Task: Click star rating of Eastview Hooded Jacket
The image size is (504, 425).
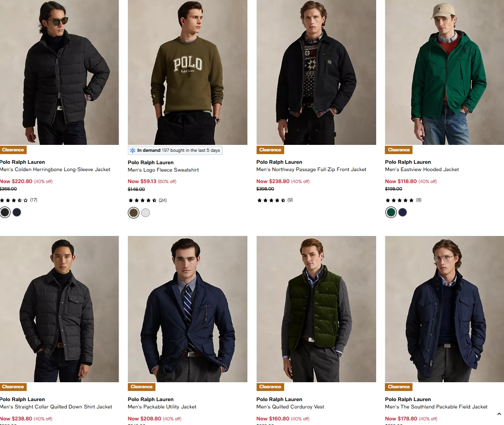Action: [x=399, y=200]
